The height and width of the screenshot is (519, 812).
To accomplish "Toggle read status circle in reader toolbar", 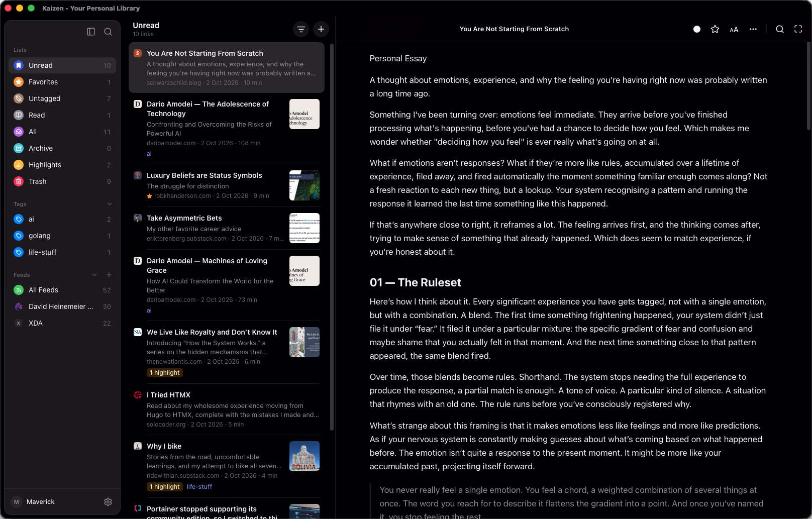I will pyautogui.click(x=697, y=29).
